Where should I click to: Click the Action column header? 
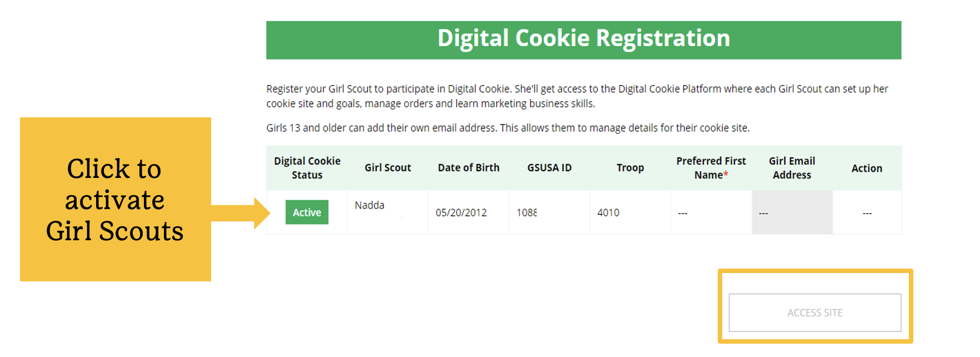[867, 167]
